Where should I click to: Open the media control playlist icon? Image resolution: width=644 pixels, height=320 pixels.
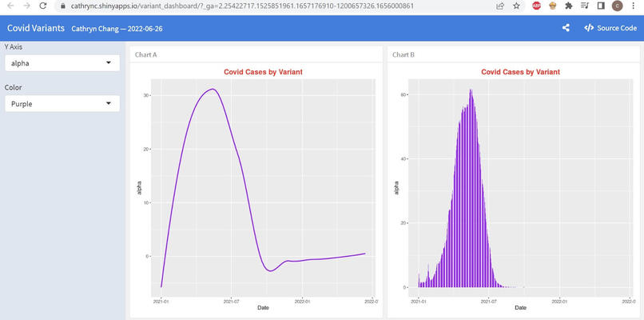[x=585, y=6]
